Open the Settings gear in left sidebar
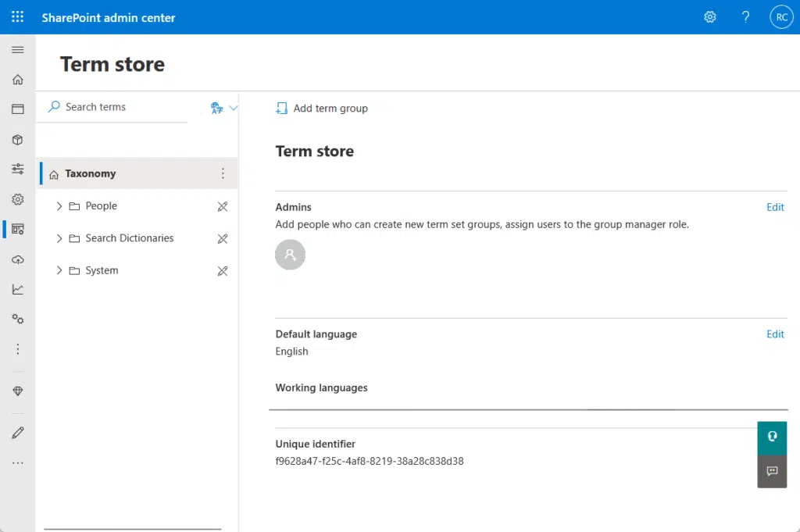800x532 pixels. [x=18, y=199]
